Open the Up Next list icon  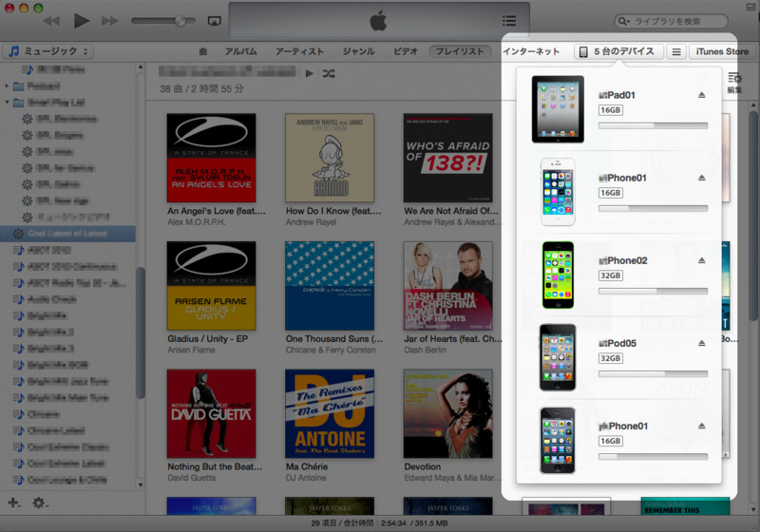(x=509, y=20)
